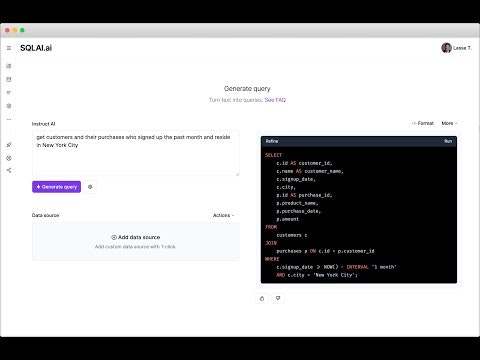Click code line 'c.signup_date,'
Image resolution: width=480 pixels, height=360 pixels.
pos(296,179)
